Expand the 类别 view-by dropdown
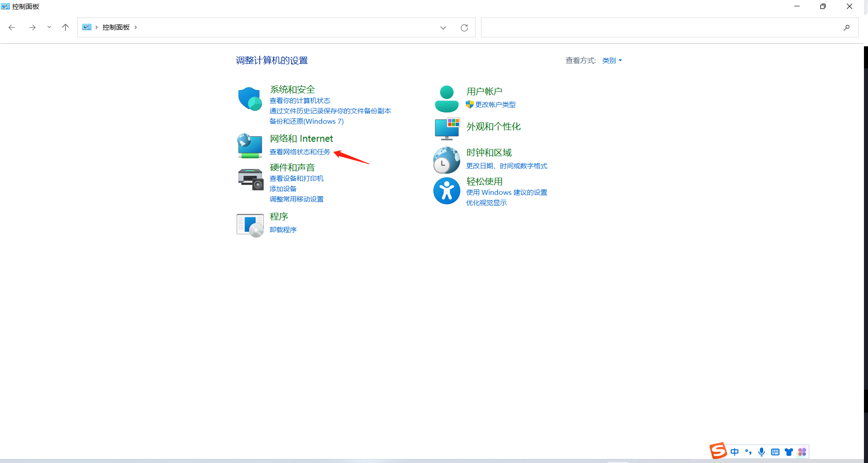Image resolution: width=868 pixels, height=463 pixels. pyautogui.click(x=612, y=61)
